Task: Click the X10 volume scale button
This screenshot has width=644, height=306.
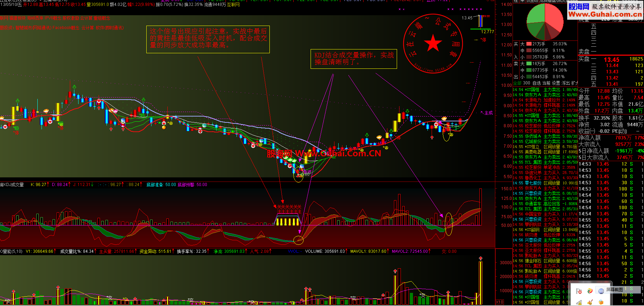Action: tap(500, 302)
